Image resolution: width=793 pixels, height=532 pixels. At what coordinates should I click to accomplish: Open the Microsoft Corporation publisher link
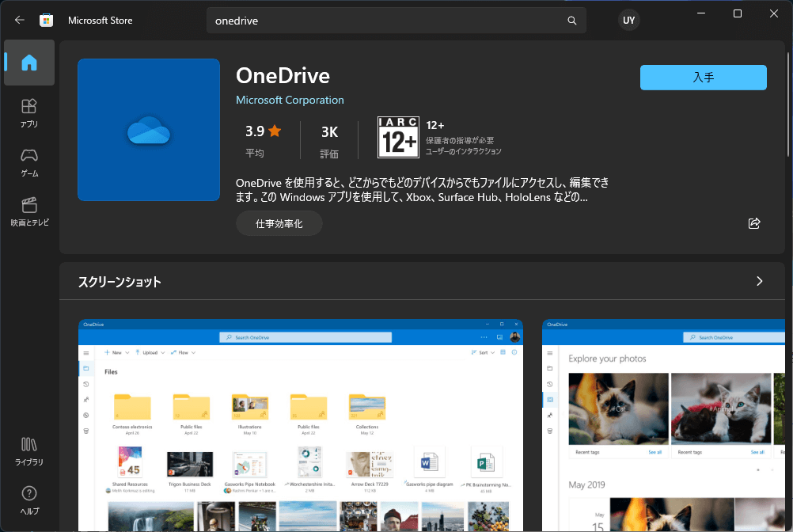click(x=290, y=100)
